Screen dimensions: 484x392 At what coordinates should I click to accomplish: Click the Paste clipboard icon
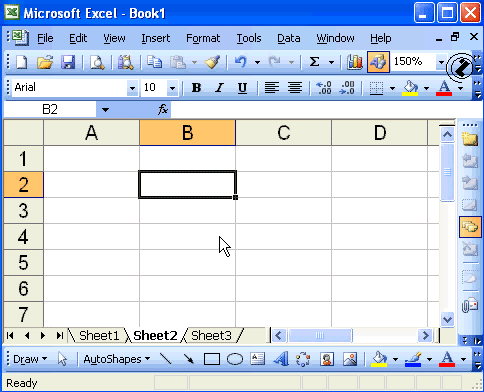[x=178, y=62]
